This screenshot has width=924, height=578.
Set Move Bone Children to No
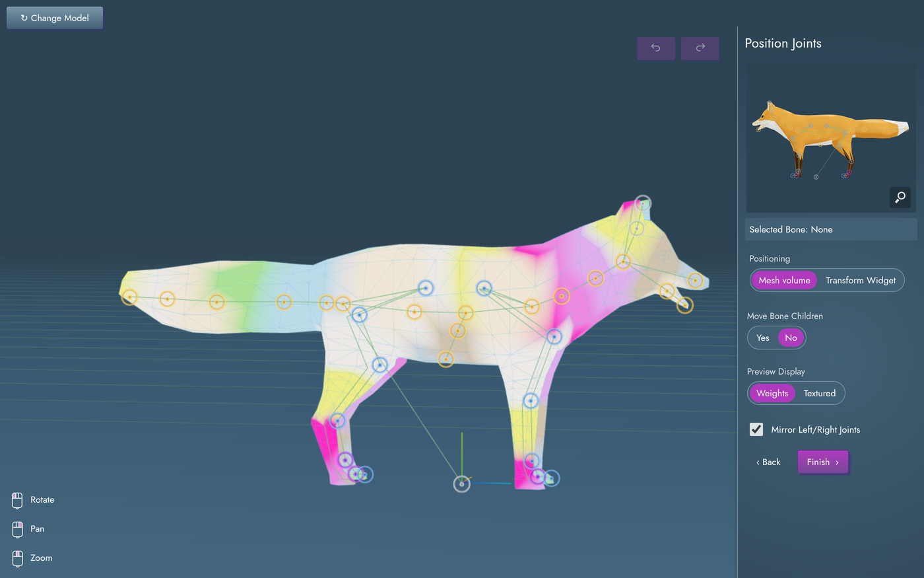point(791,338)
